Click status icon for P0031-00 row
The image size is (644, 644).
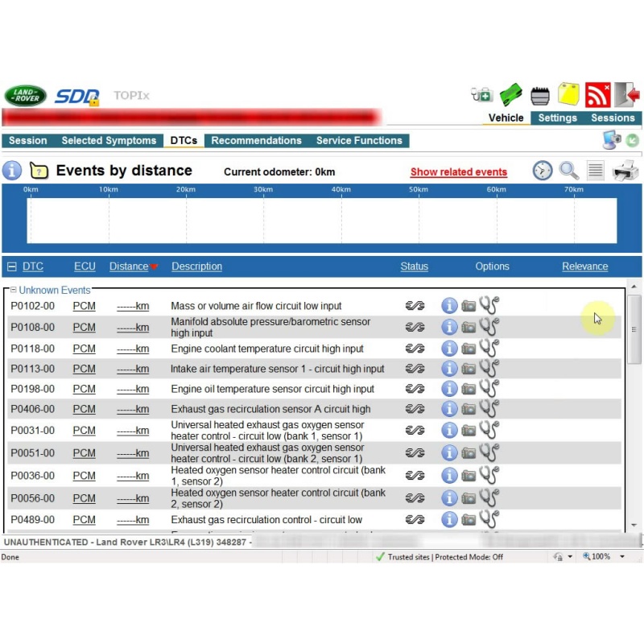(415, 430)
